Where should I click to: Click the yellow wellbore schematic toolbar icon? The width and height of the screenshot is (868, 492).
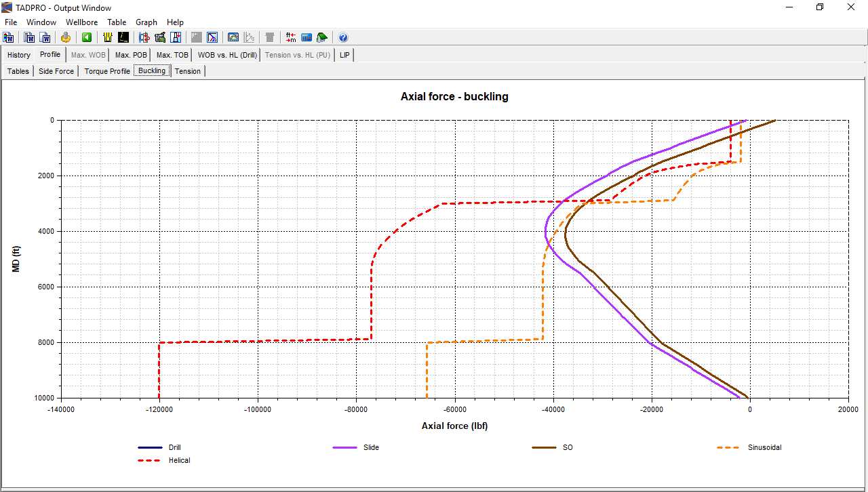[x=107, y=37]
